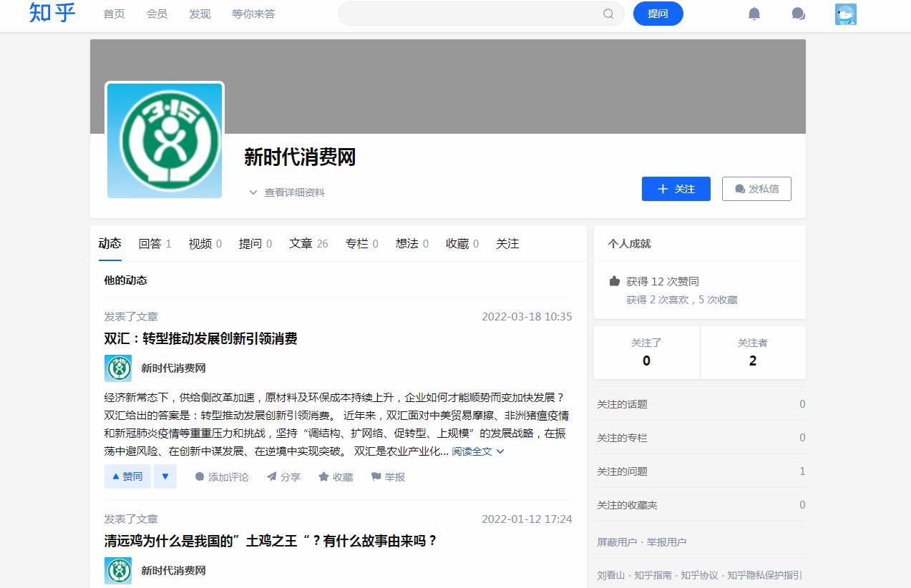Click author name under the 双汇 article

click(x=173, y=368)
